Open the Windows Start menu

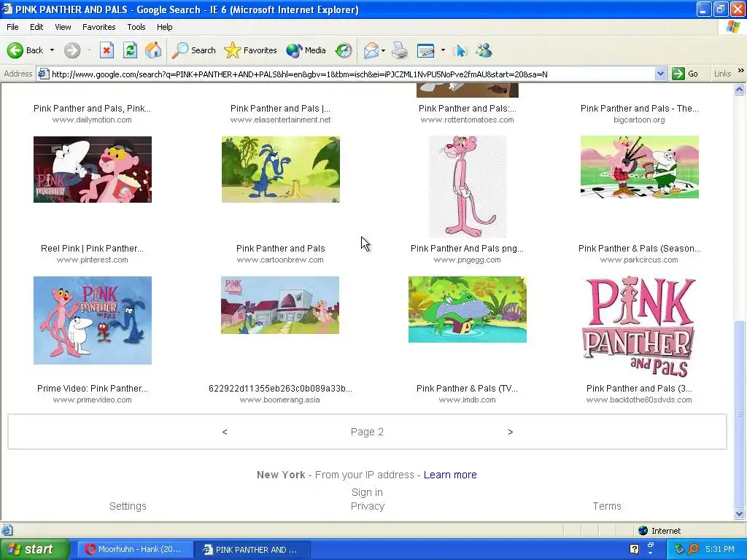pyautogui.click(x=35, y=549)
